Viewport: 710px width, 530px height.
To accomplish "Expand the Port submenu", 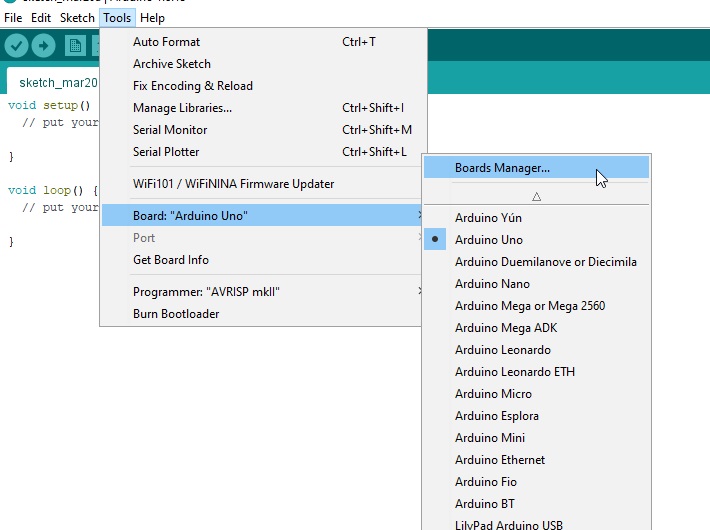I will pyautogui.click(x=262, y=237).
